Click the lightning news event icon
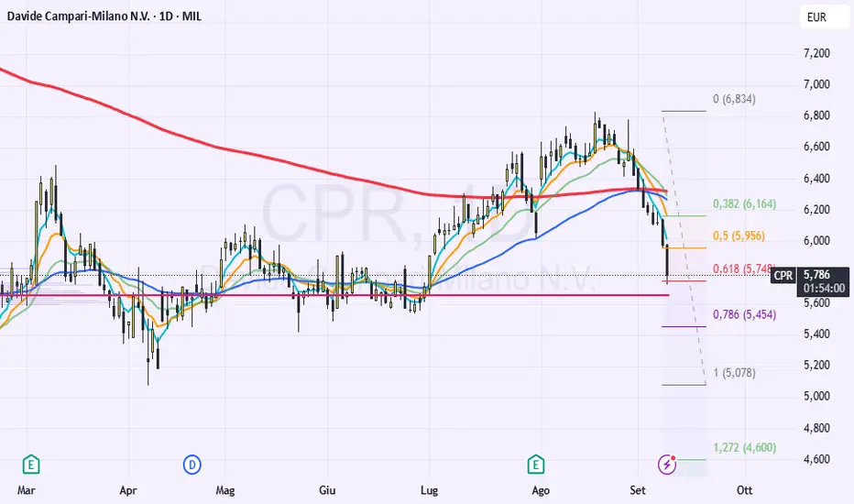Screen dimensions: 854x504 pos(667,465)
